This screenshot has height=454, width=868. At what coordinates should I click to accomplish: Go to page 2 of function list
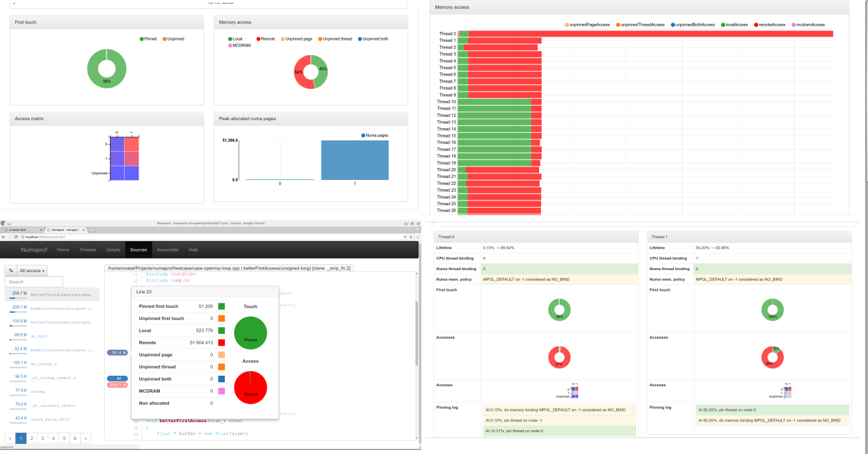coord(31,438)
